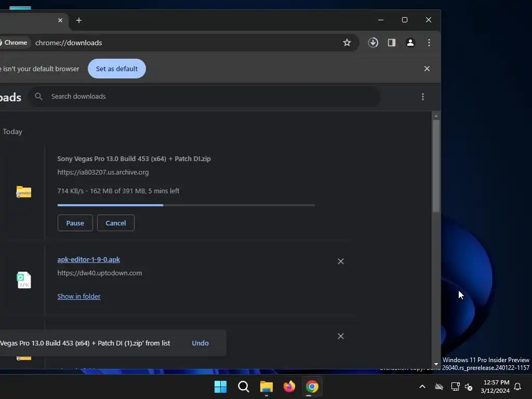
Task: Click Set as default button
Action: pos(117,69)
